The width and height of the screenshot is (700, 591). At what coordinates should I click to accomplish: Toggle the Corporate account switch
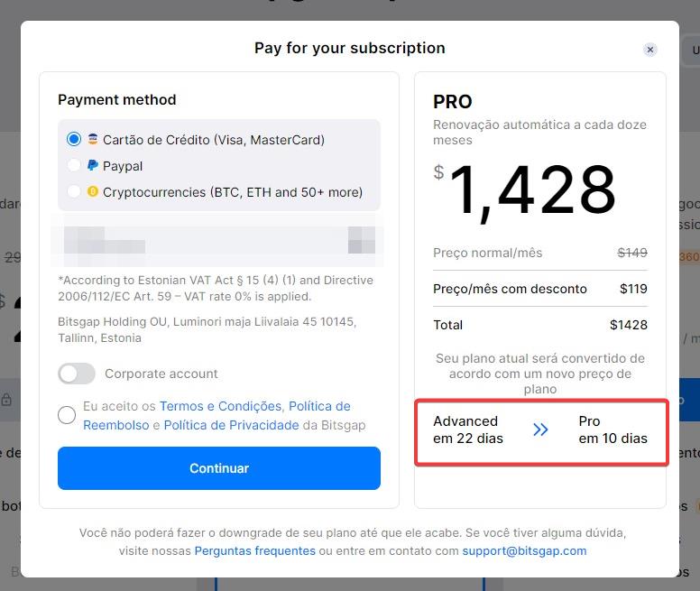(x=77, y=374)
